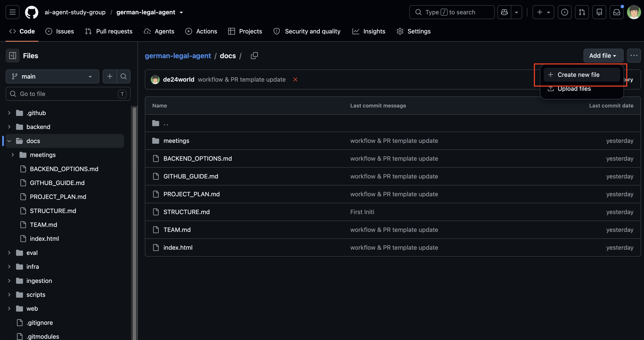Open the user profile avatar menu
644x340 pixels.
[x=634, y=12]
